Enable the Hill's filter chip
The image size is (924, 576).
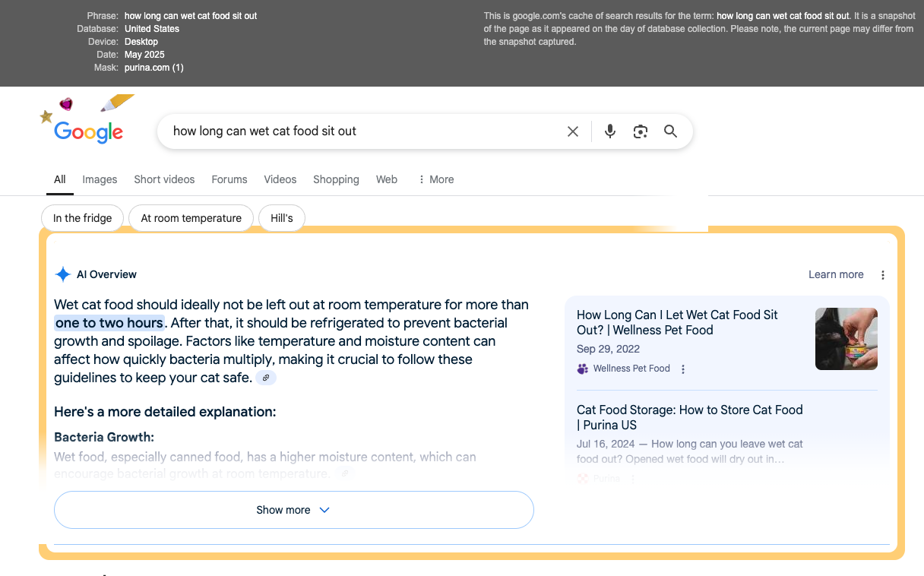pyautogui.click(x=281, y=217)
